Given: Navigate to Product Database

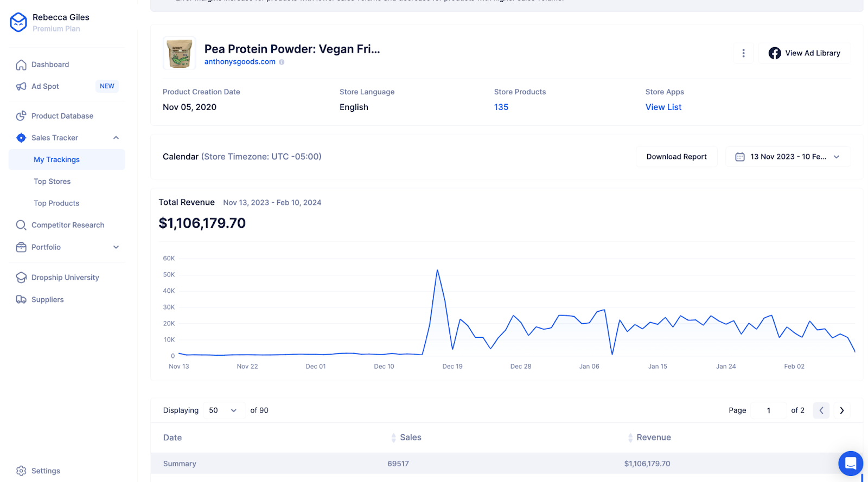Looking at the screenshot, I should pyautogui.click(x=62, y=116).
